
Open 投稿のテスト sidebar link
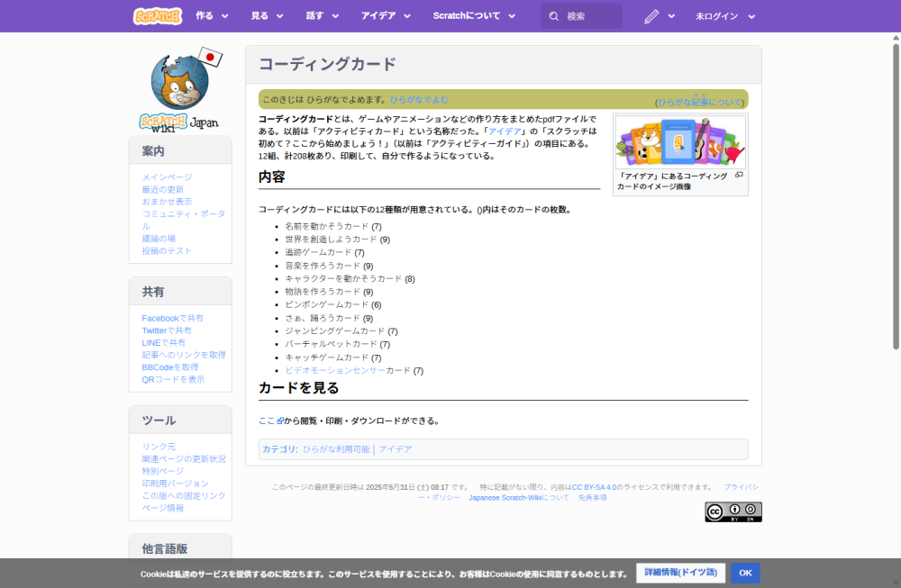click(167, 250)
